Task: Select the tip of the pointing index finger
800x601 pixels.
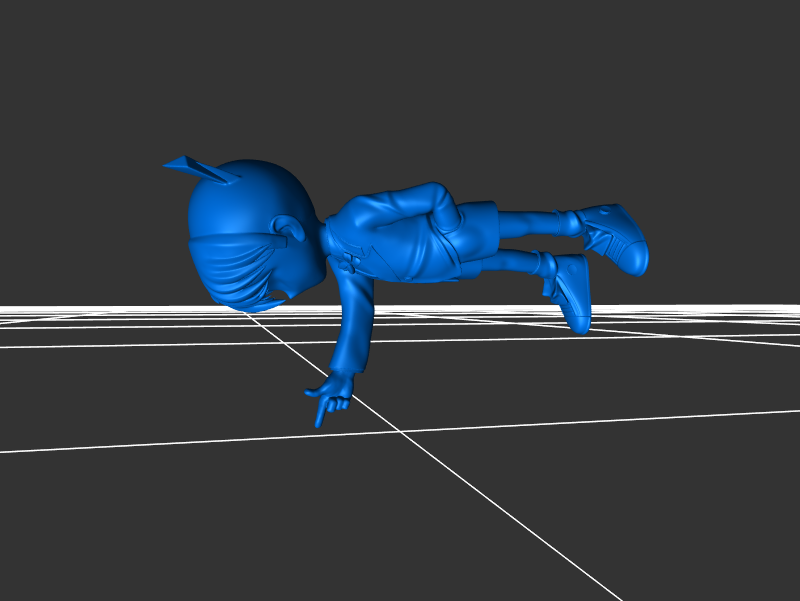Action: tap(319, 422)
